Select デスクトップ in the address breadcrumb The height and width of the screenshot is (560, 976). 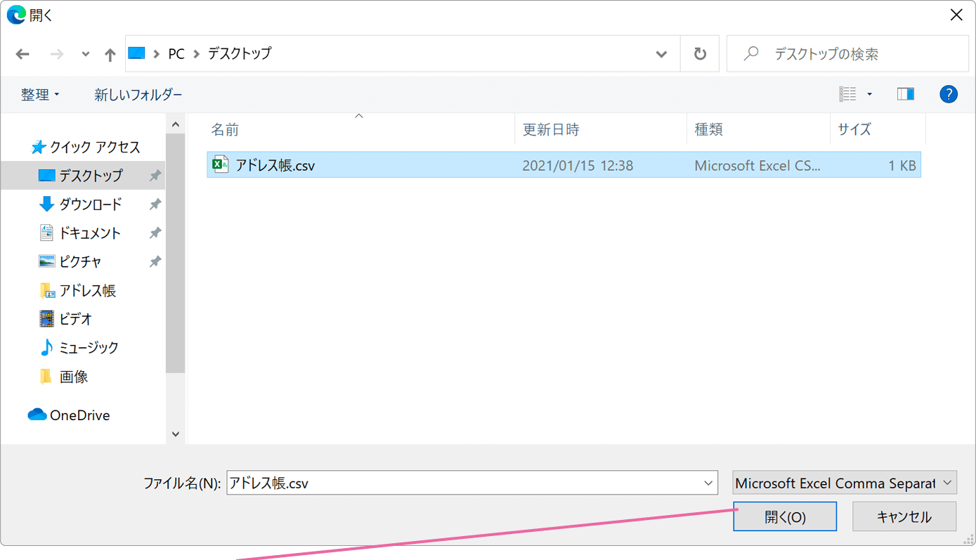click(x=240, y=53)
